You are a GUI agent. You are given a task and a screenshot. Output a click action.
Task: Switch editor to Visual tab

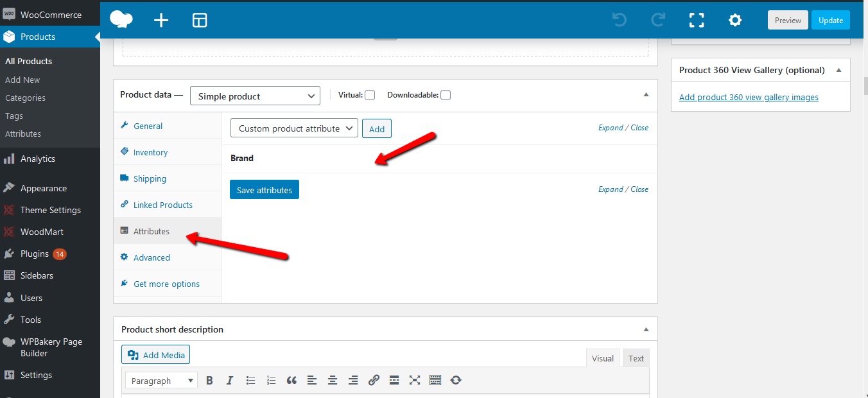[x=603, y=358]
